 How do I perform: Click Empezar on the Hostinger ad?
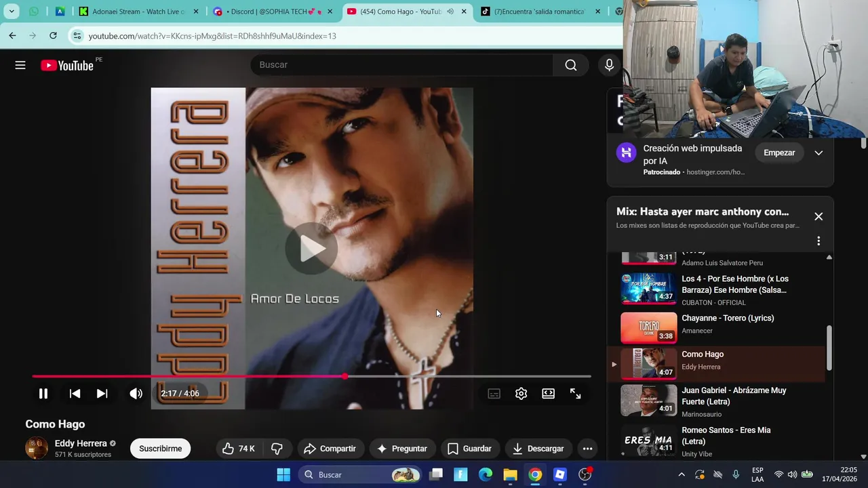779,152
